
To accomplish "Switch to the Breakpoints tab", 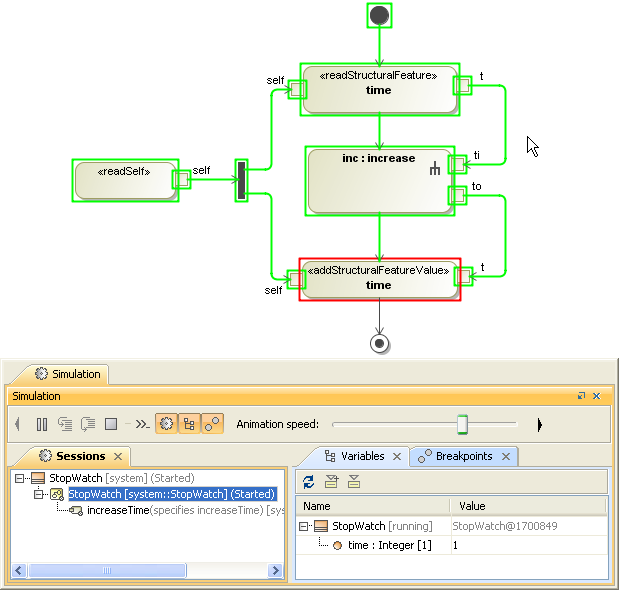I will point(463,456).
